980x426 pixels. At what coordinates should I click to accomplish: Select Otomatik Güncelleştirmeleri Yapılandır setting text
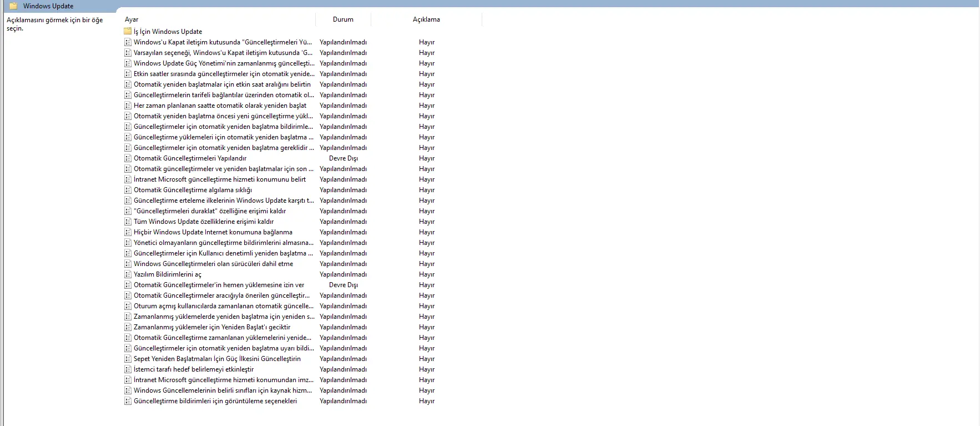coord(190,158)
